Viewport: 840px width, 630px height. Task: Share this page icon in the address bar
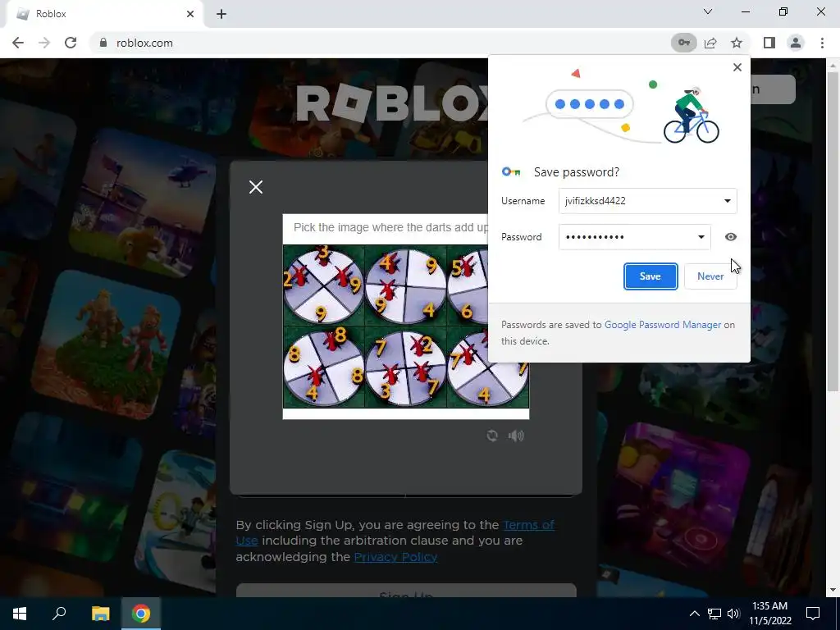(x=710, y=43)
